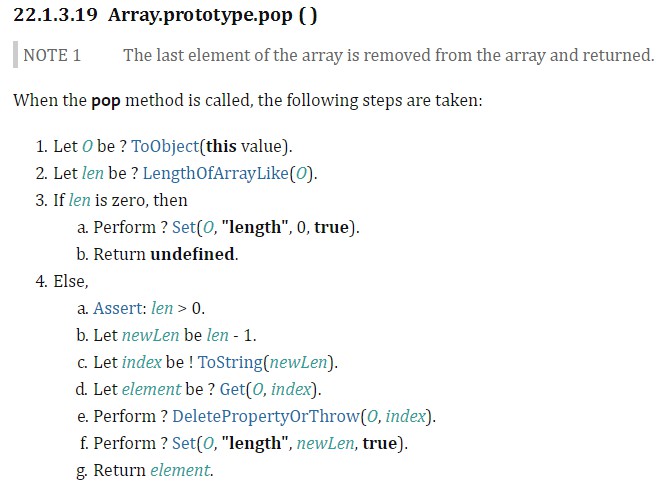The height and width of the screenshot is (489, 658).
Task: Click the index variable in step 4c
Action: pos(141,362)
